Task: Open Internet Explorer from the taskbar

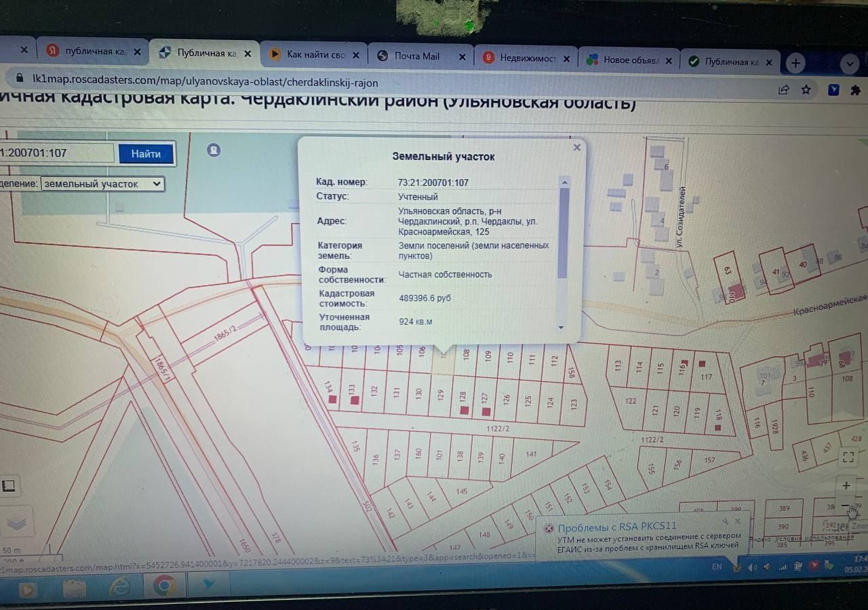Action: [119, 586]
